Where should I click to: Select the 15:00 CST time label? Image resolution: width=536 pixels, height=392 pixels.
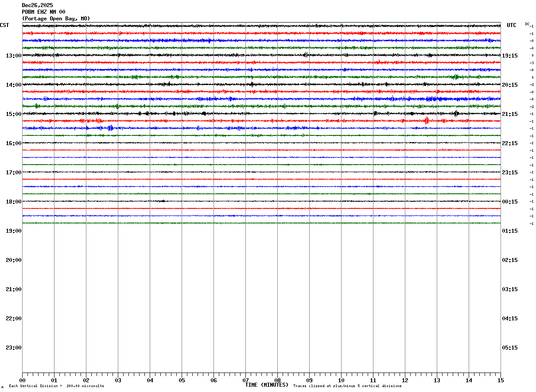(14, 114)
